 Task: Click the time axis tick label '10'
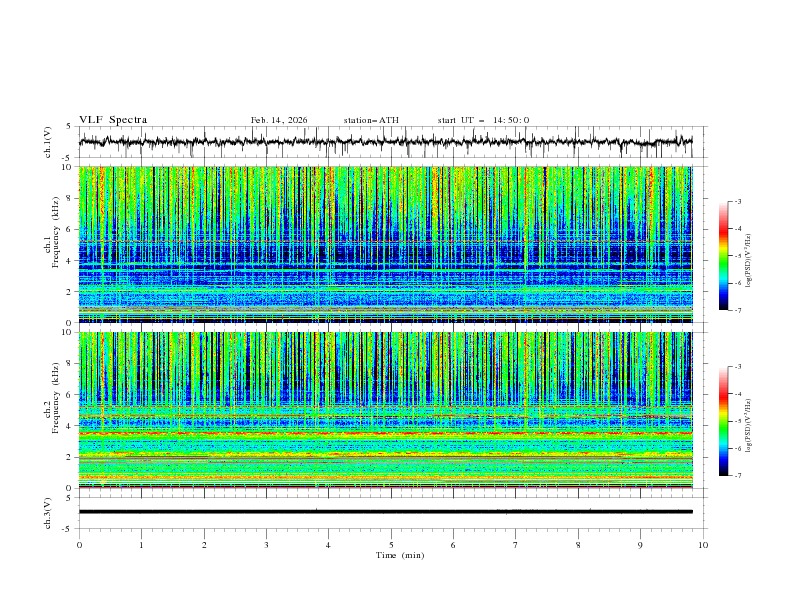coord(703,545)
